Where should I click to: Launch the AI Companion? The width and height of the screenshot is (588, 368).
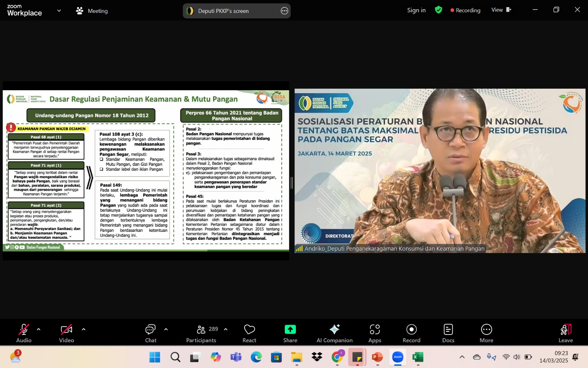(x=334, y=333)
